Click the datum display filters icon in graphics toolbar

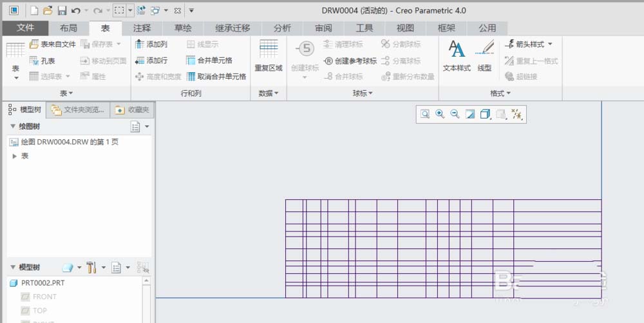click(517, 114)
